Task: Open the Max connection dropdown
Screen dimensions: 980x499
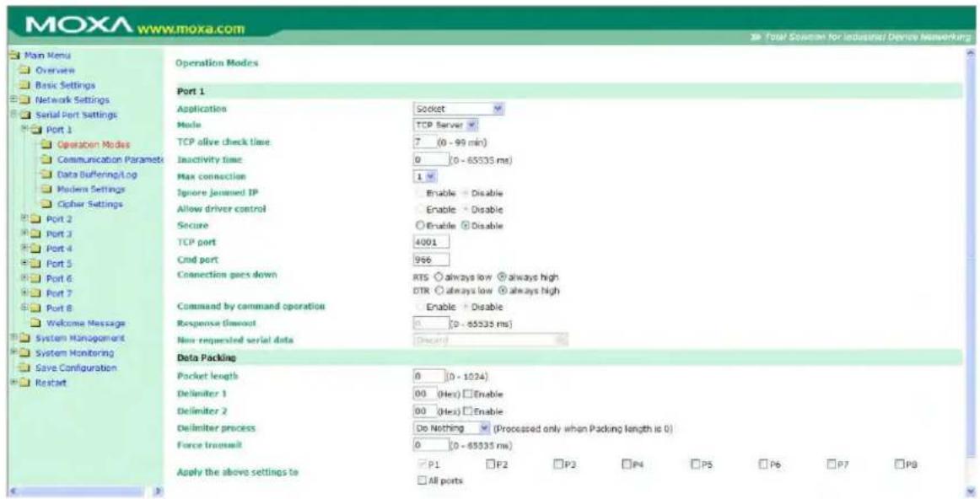Action: pyautogui.click(x=426, y=177)
